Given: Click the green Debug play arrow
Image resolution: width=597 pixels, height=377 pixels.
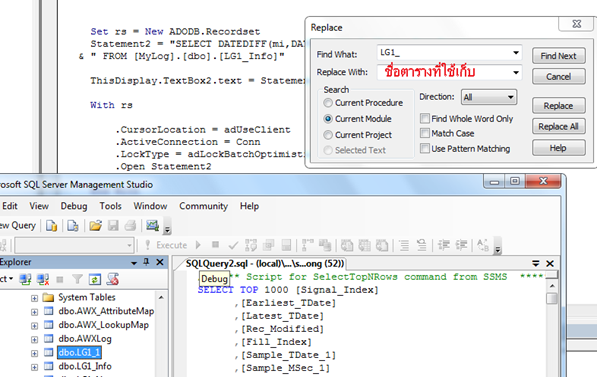Looking at the screenshot, I should [198, 245].
